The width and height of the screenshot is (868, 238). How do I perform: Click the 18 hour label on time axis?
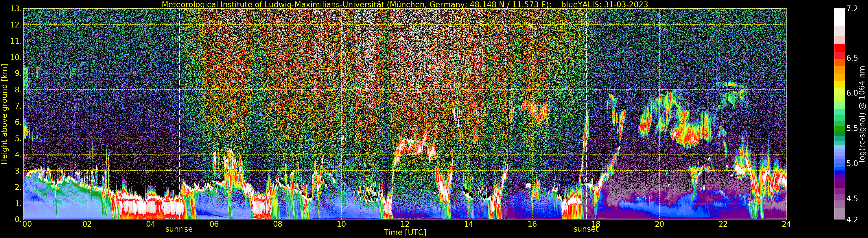(x=596, y=224)
